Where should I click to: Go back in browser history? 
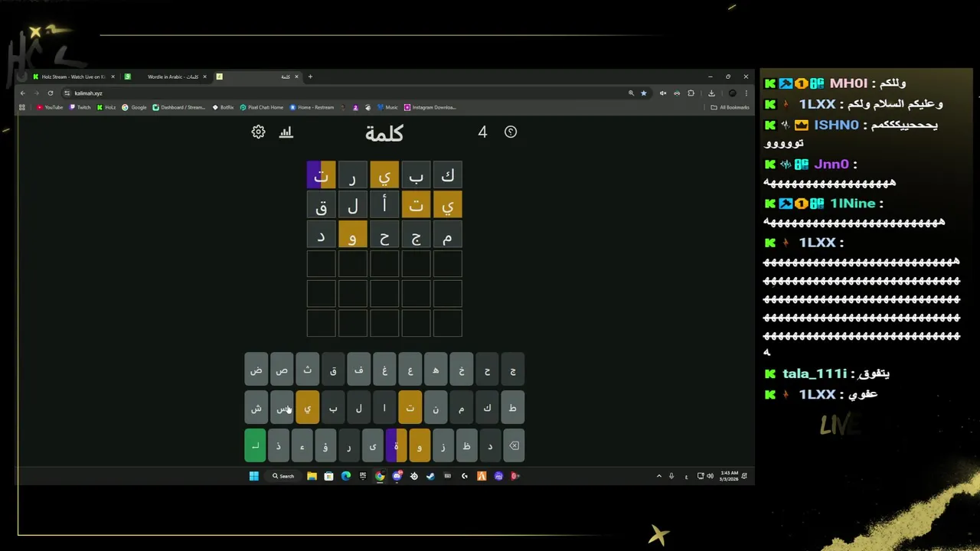click(22, 93)
